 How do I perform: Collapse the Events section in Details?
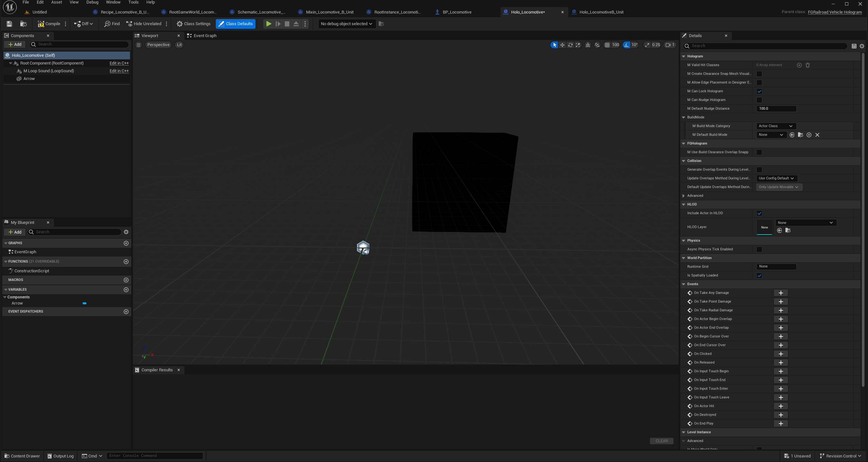684,284
